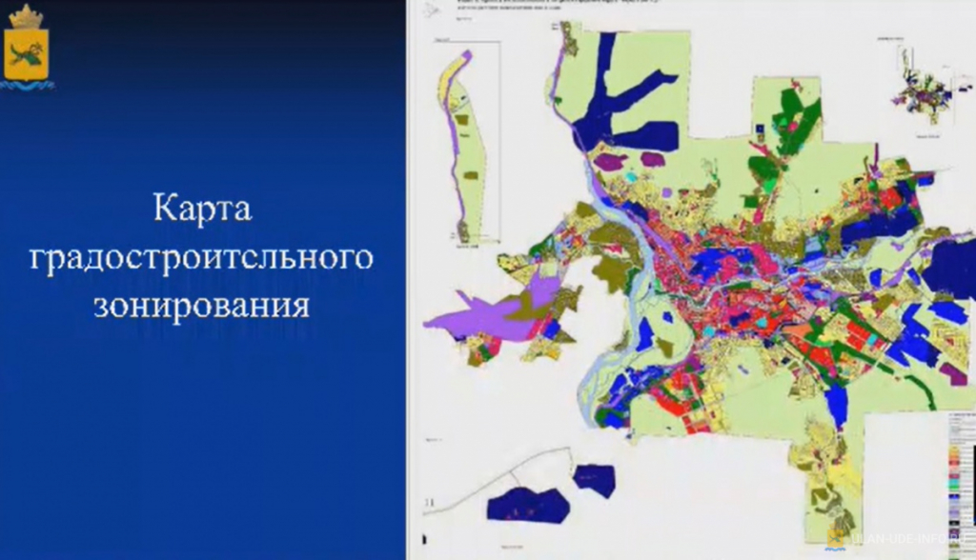
Task: Click the city coat of arms emblem
Action: tap(27, 46)
